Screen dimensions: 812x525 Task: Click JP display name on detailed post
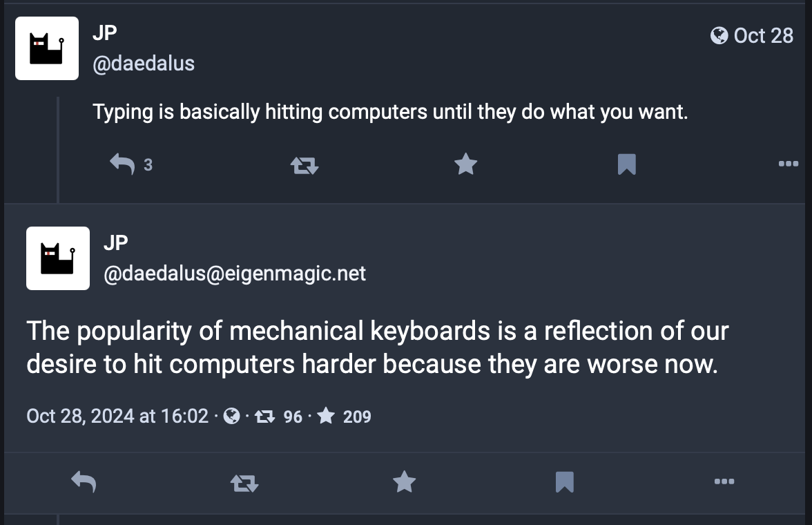115,242
